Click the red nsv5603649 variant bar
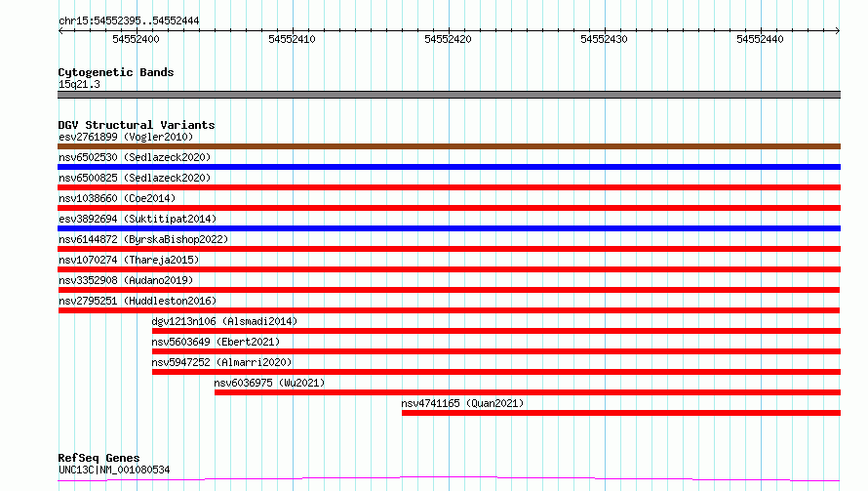868x491 pixels. [x=496, y=351]
